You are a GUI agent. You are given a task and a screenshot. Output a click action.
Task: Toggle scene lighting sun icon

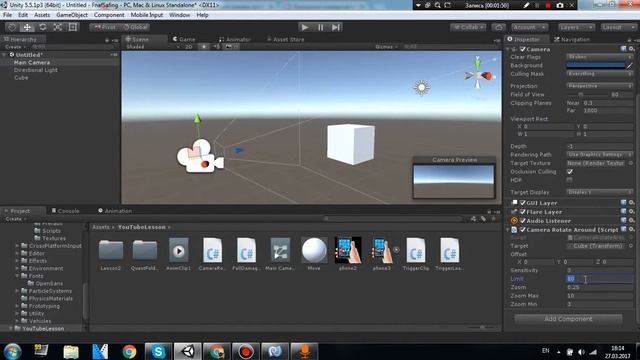point(204,47)
